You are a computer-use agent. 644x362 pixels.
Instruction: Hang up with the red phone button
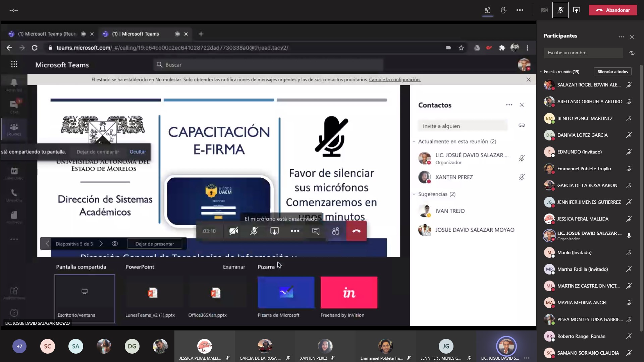click(x=356, y=231)
